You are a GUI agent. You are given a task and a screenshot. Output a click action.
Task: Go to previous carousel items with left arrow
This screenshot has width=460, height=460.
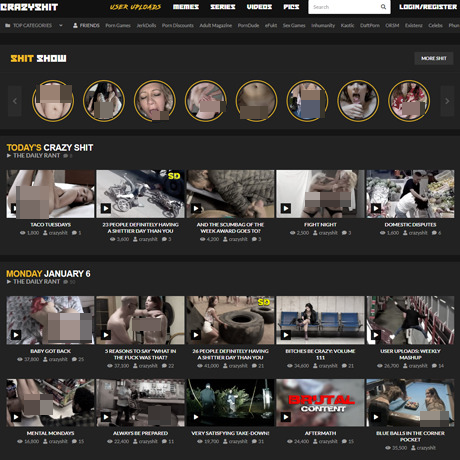(15, 101)
